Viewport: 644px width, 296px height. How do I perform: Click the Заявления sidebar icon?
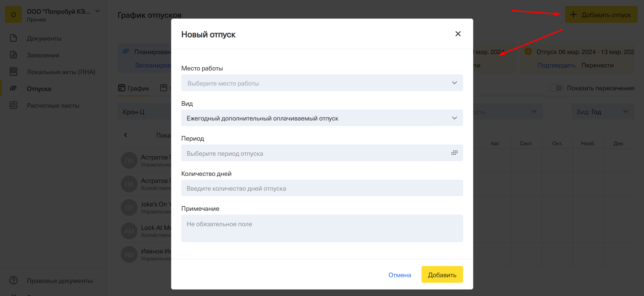13,55
